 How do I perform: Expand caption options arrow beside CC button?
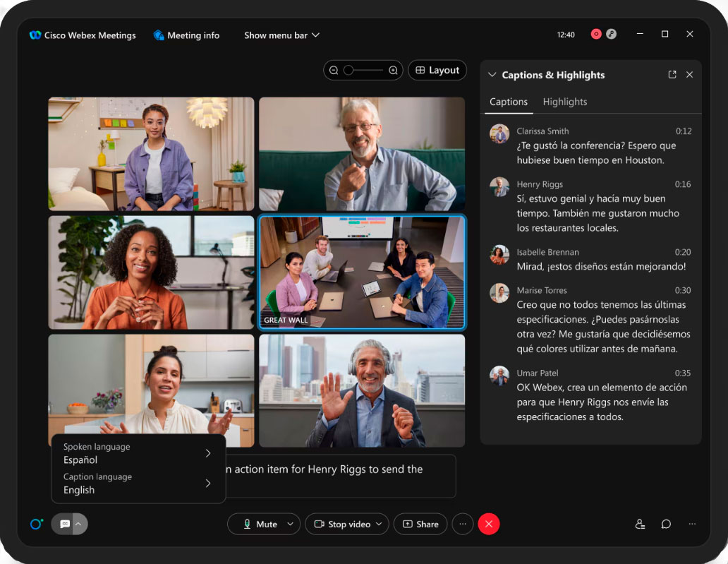pos(78,524)
